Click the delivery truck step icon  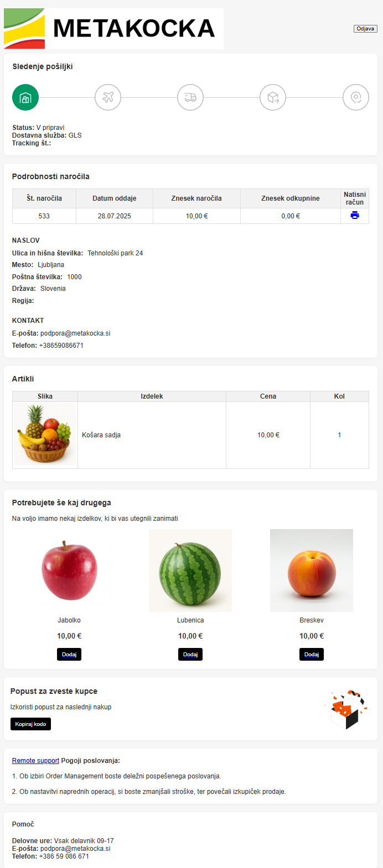(190, 98)
